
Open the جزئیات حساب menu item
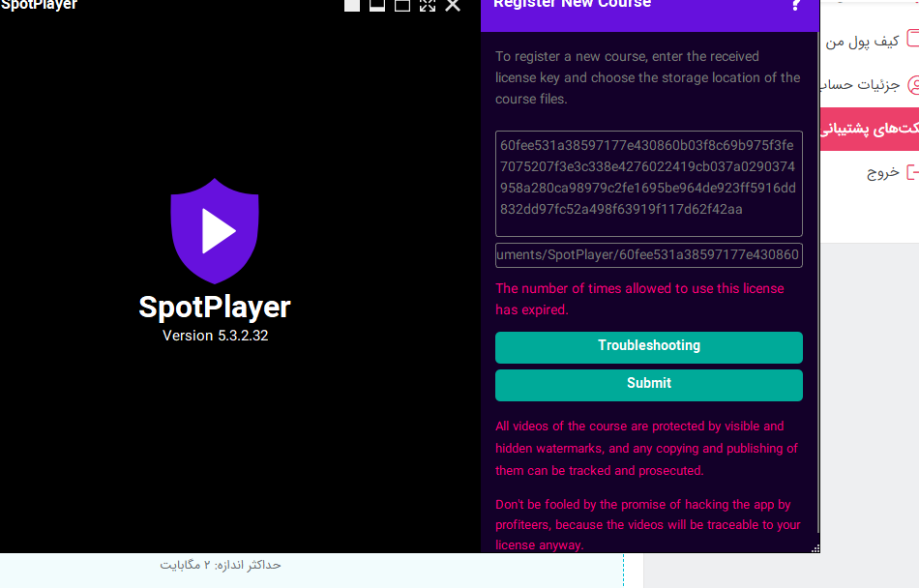click(866, 84)
